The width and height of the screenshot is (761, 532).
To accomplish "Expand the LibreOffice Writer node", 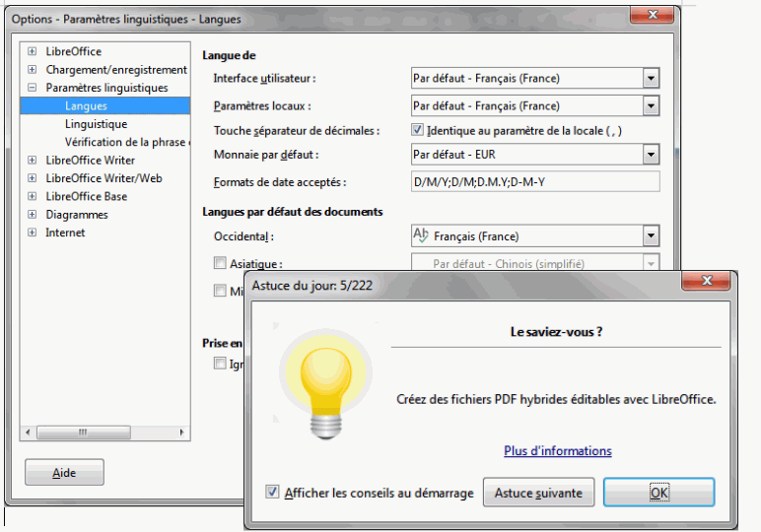I will coord(32,160).
